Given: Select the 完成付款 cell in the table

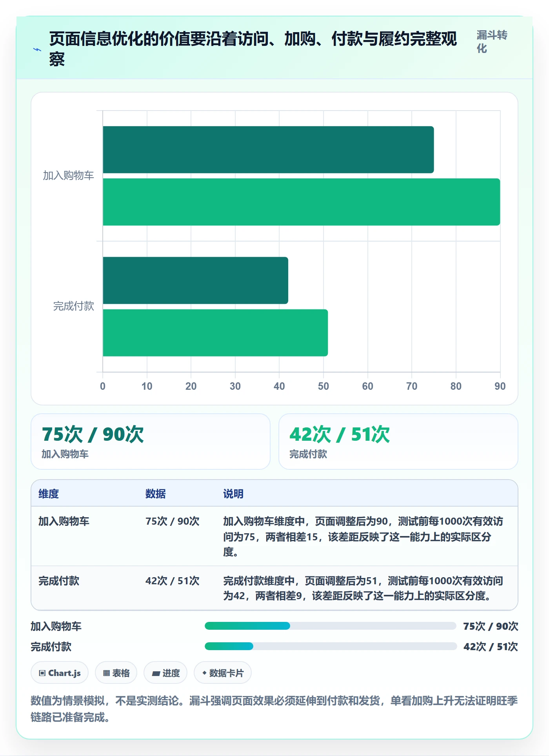Looking at the screenshot, I should pos(59,581).
